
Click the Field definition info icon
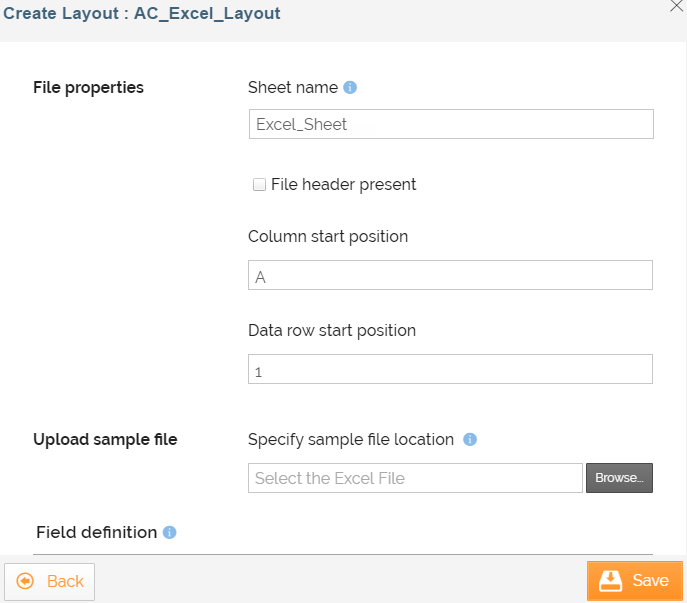click(169, 532)
